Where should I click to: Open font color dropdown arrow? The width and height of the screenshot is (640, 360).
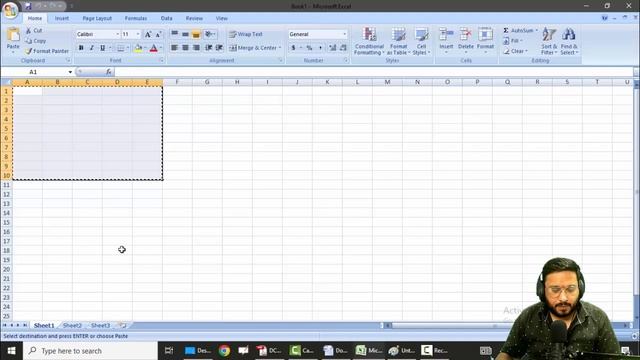[x=161, y=48]
